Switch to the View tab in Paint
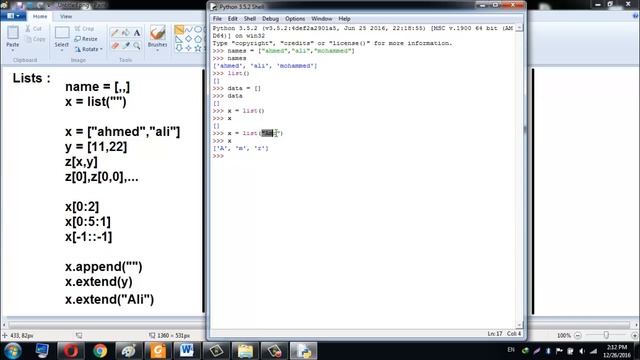640x360 pixels. pyautogui.click(x=66, y=16)
